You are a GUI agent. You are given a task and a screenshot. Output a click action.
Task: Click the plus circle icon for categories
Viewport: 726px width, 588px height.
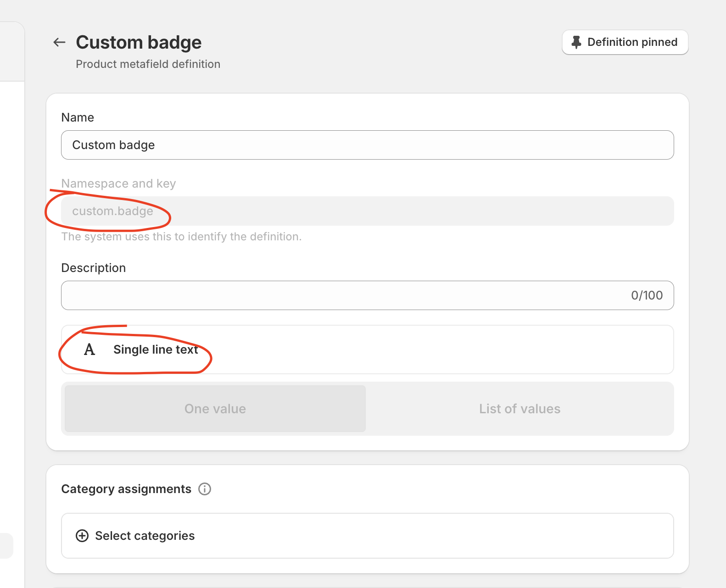tap(82, 536)
